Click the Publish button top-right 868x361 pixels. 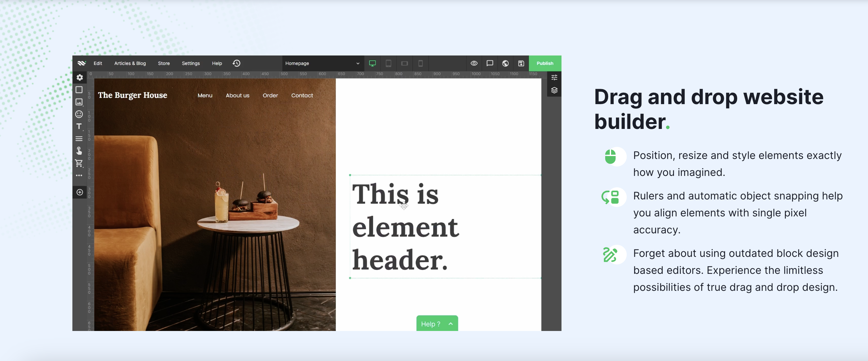545,63
